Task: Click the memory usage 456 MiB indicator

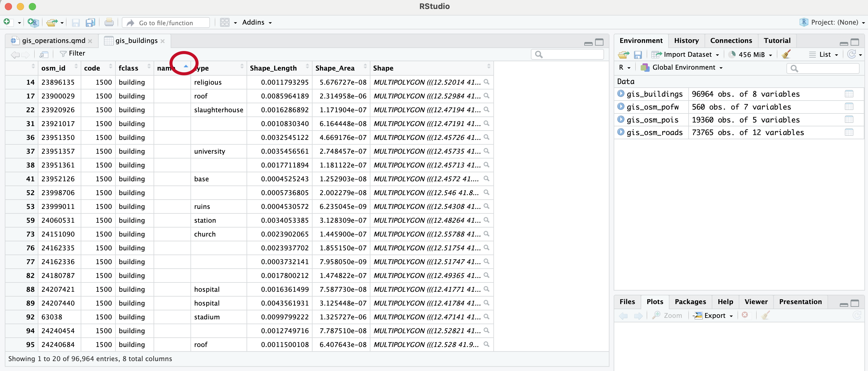Action: pos(751,55)
